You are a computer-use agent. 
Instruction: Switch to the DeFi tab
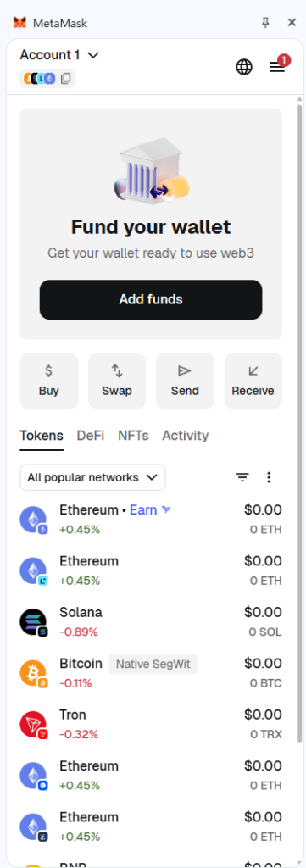click(x=90, y=436)
